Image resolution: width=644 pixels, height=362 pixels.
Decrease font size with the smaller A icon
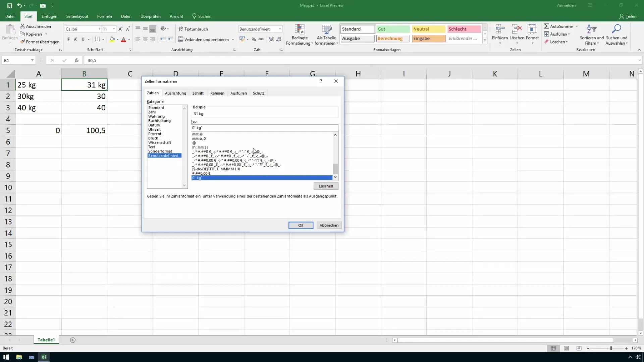(128, 29)
